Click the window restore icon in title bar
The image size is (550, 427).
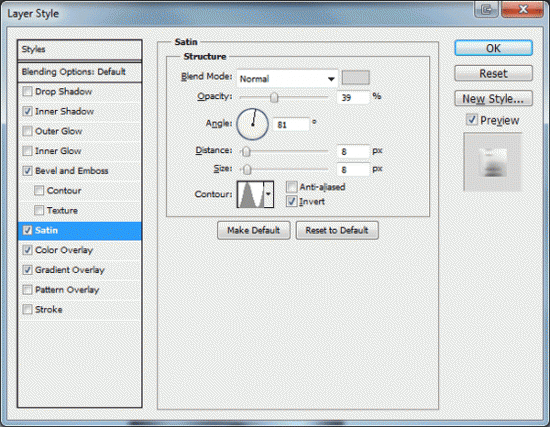coord(486,9)
